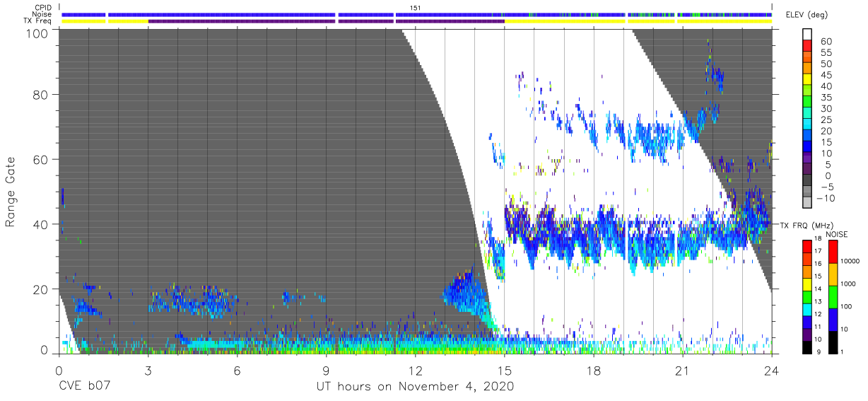Viewport: 868px width, 401px height.
Task: Click the "3" hour tick label
Action: tap(148, 371)
